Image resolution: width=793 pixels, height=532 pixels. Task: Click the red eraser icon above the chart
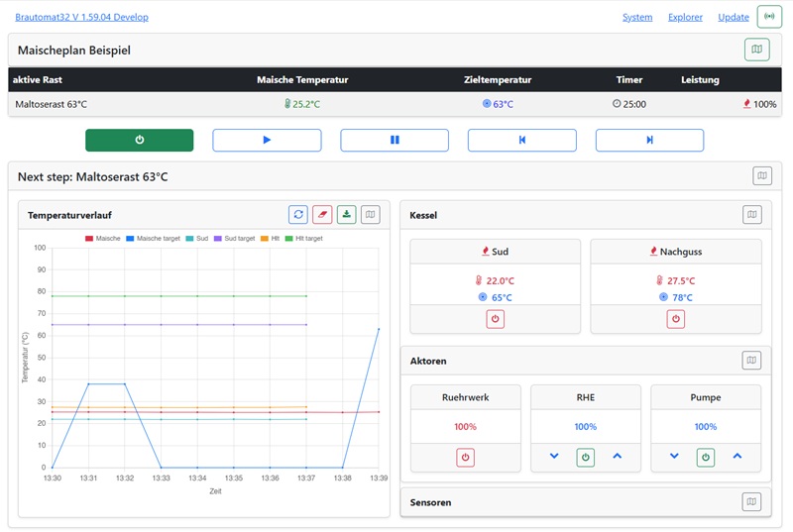322,214
